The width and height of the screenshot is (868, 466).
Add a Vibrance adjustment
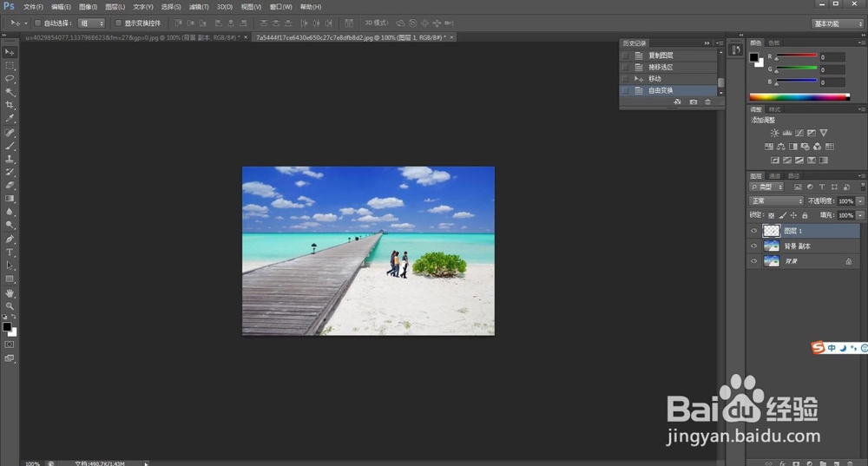coord(824,133)
